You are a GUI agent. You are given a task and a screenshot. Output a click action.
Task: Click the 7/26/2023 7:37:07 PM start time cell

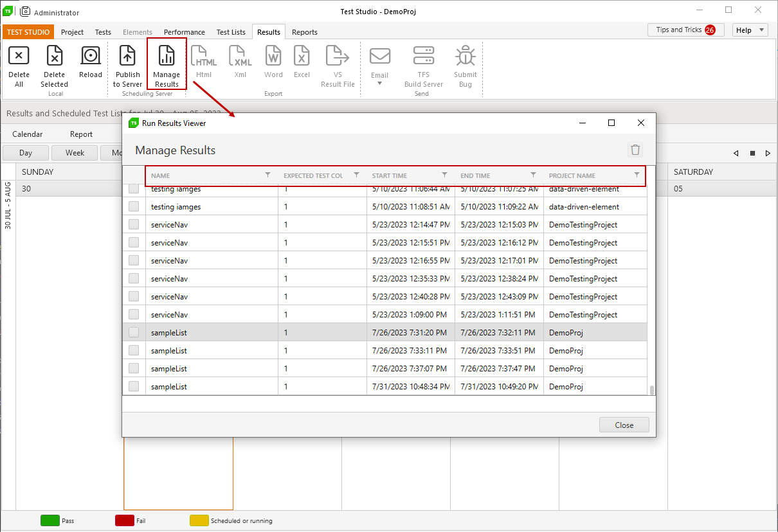tap(411, 369)
